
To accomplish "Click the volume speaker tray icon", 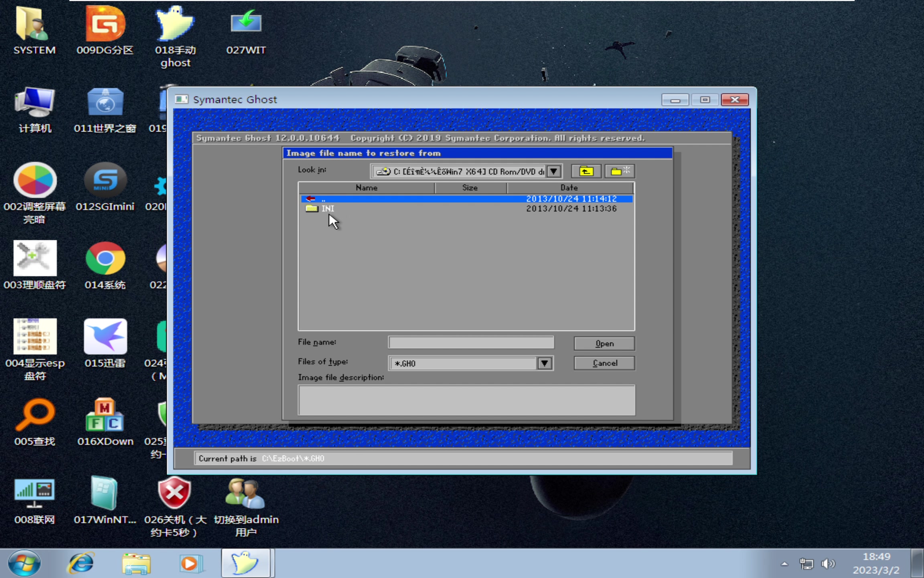I will click(827, 564).
